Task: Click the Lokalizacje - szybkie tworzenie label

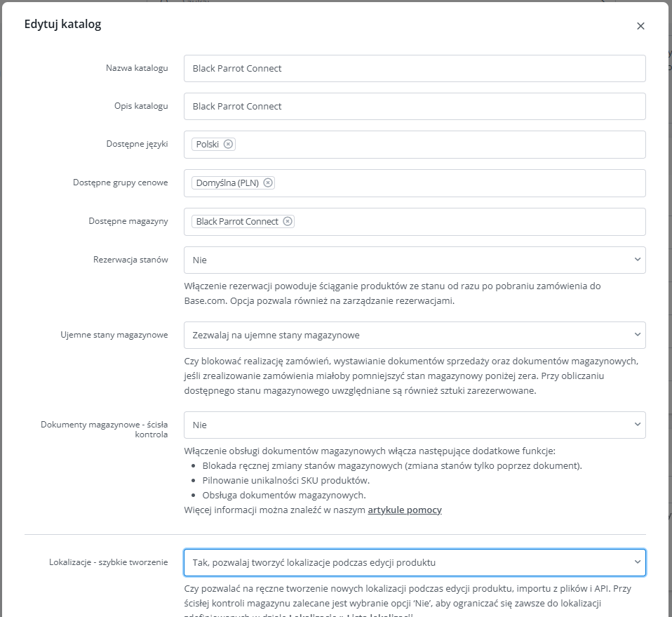Action: tap(109, 562)
